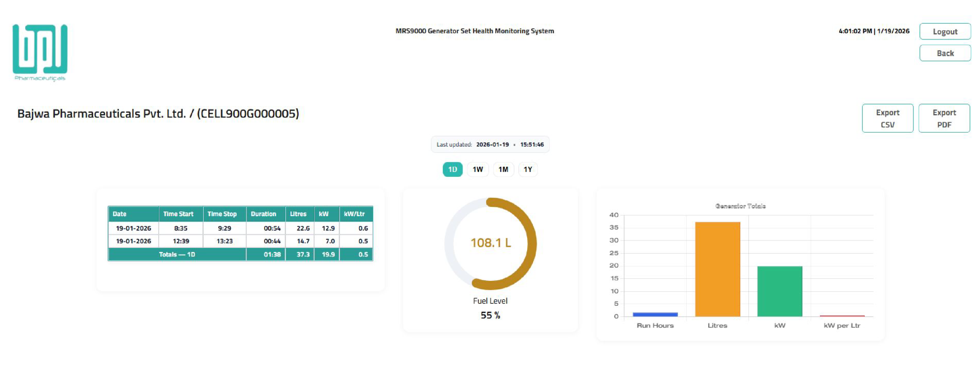Click the blue Run Hours bar
This screenshot has width=980, height=382.
click(x=655, y=314)
